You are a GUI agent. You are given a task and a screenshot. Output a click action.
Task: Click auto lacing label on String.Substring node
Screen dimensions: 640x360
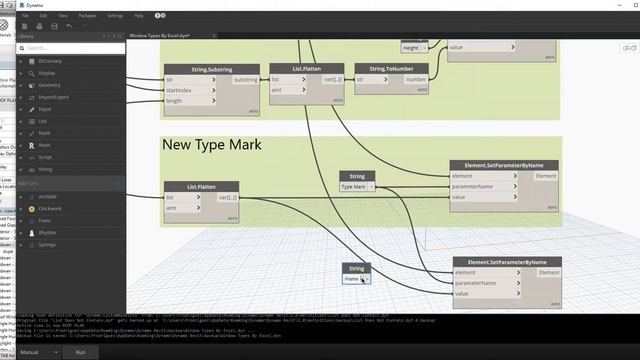coord(253,111)
